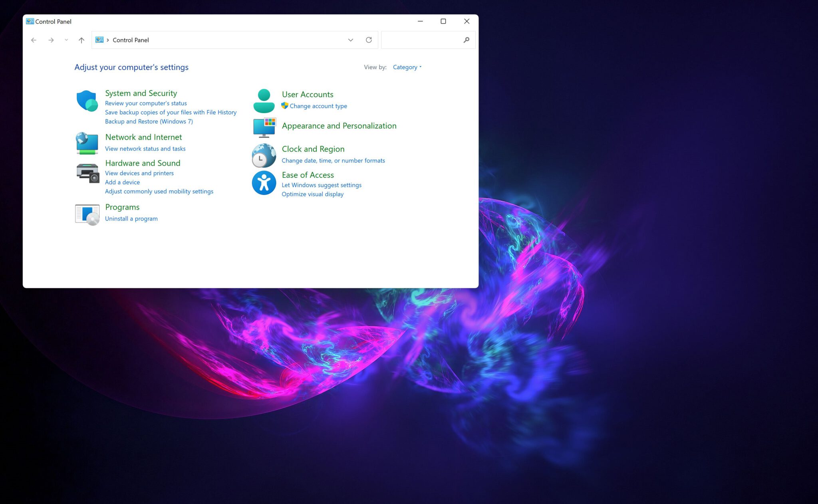The height and width of the screenshot is (504, 818).
Task: Open Programs settings
Action: coord(122,207)
